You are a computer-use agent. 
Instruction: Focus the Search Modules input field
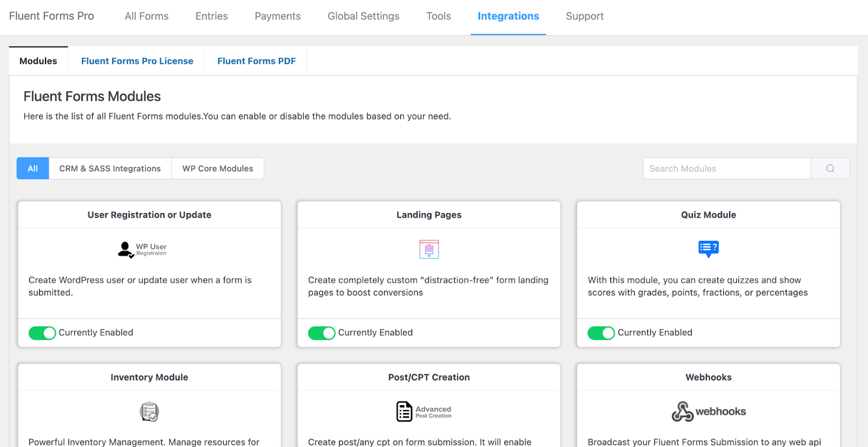point(727,168)
